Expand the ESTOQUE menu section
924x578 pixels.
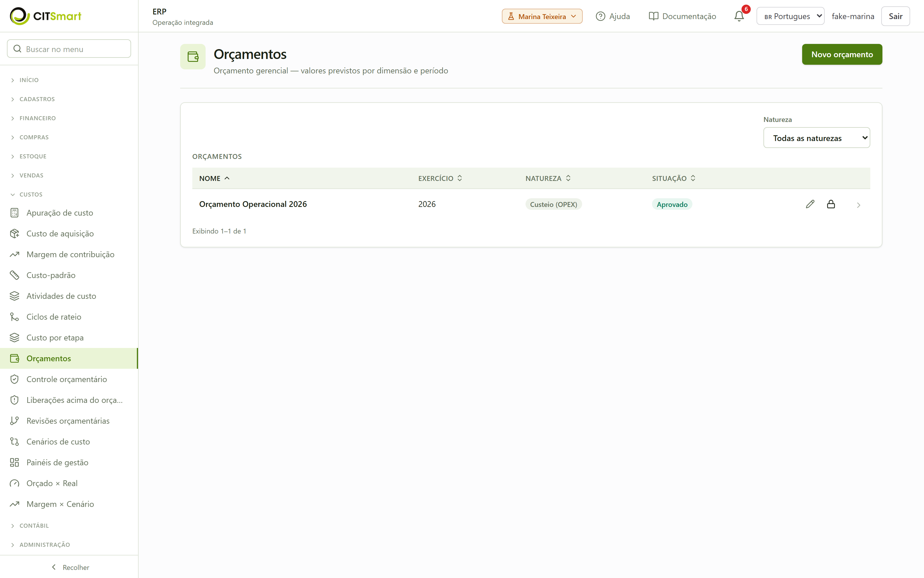click(x=69, y=156)
